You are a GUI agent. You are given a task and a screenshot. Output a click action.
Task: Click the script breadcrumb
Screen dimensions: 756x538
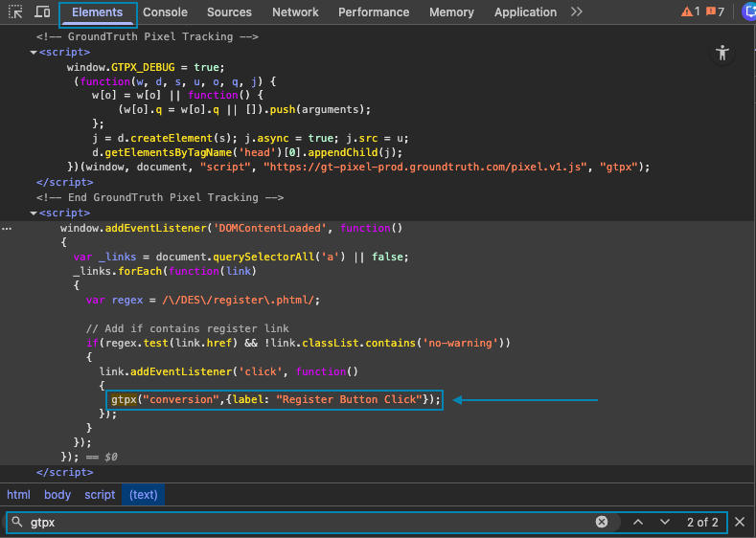pos(100,495)
